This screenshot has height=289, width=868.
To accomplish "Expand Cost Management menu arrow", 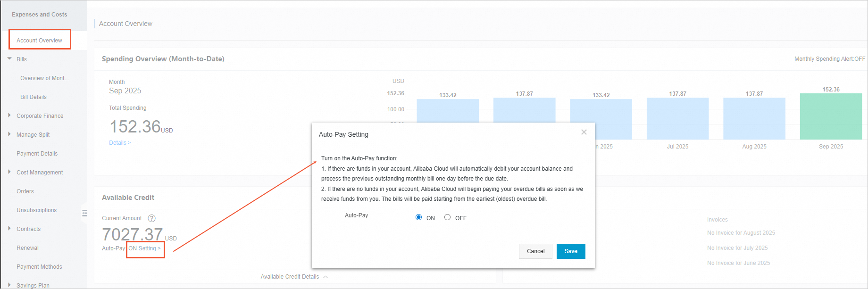I will tap(9, 172).
